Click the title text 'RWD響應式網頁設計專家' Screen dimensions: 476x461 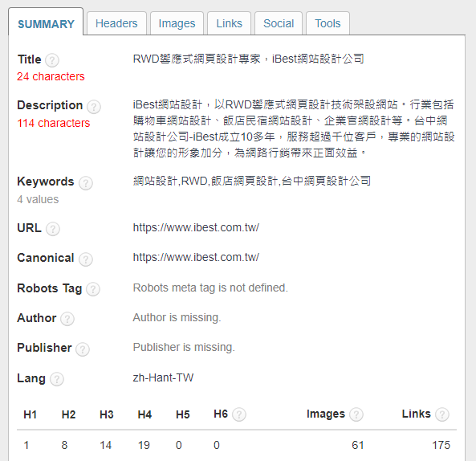(x=197, y=59)
